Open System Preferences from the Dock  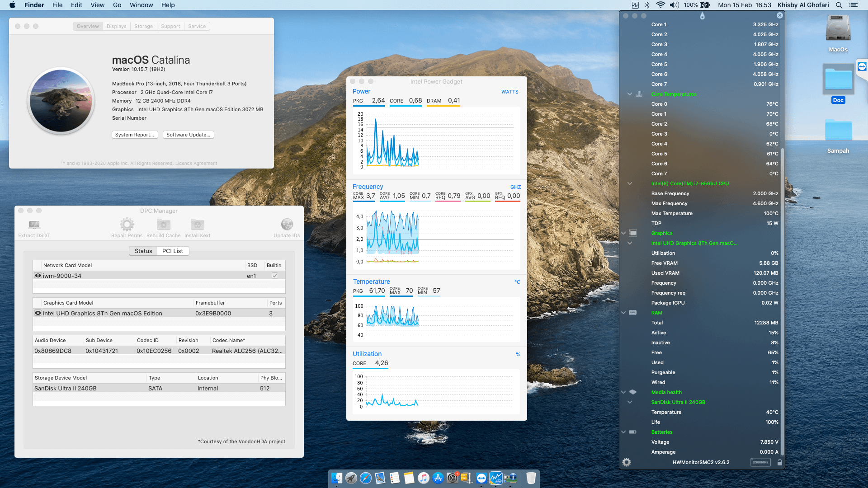click(x=453, y=478)
